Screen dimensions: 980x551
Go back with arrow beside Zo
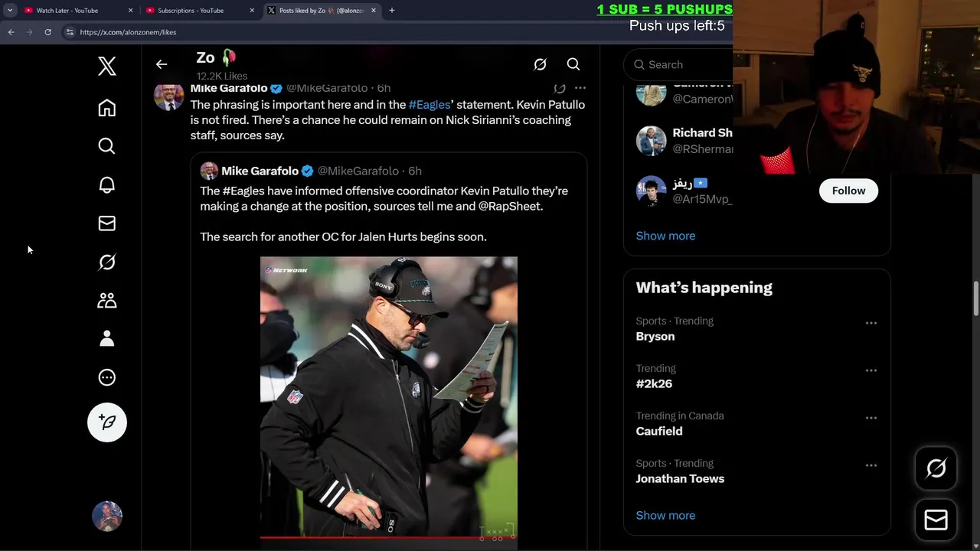162,64
